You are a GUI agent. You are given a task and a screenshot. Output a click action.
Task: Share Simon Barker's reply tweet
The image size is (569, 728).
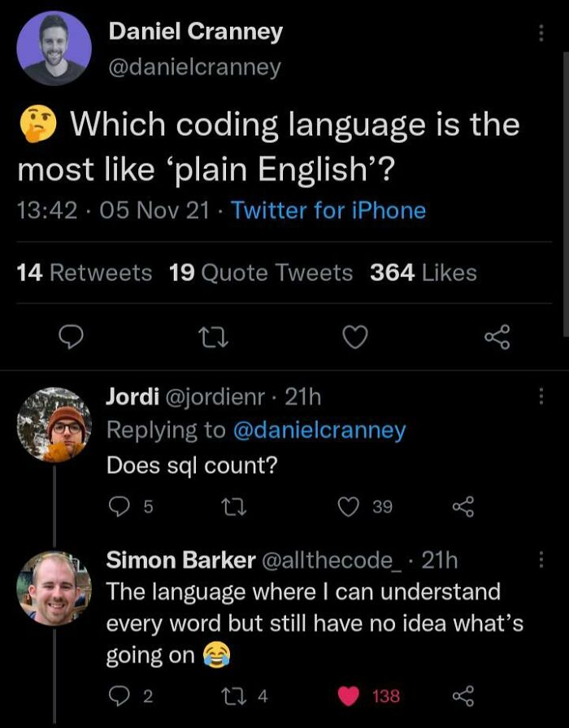coord(463,696)
